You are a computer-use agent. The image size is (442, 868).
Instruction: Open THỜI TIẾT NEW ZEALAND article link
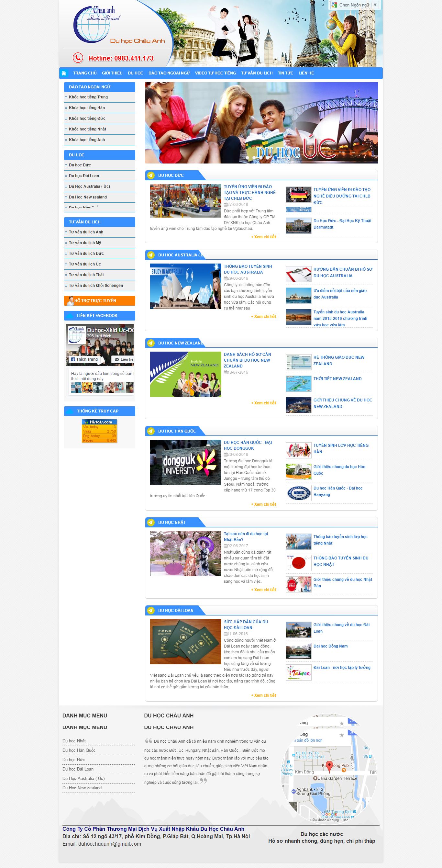(337, 379)
